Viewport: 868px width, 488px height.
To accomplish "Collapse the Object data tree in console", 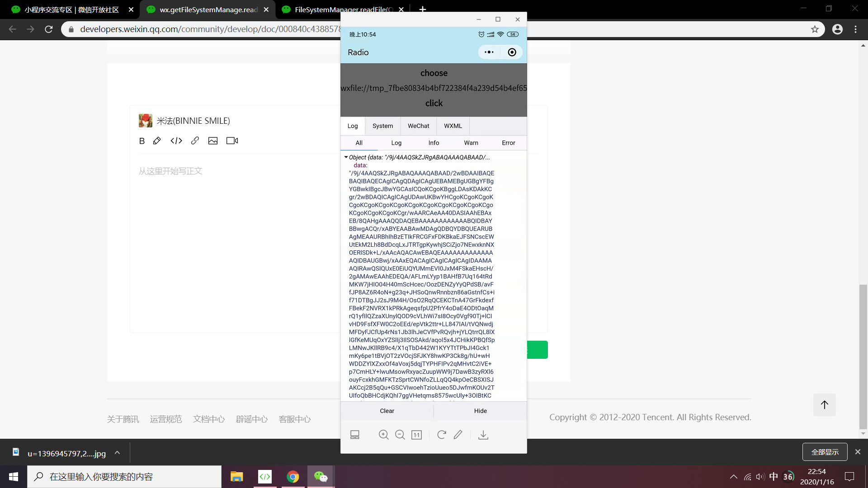I will [346, 157].
